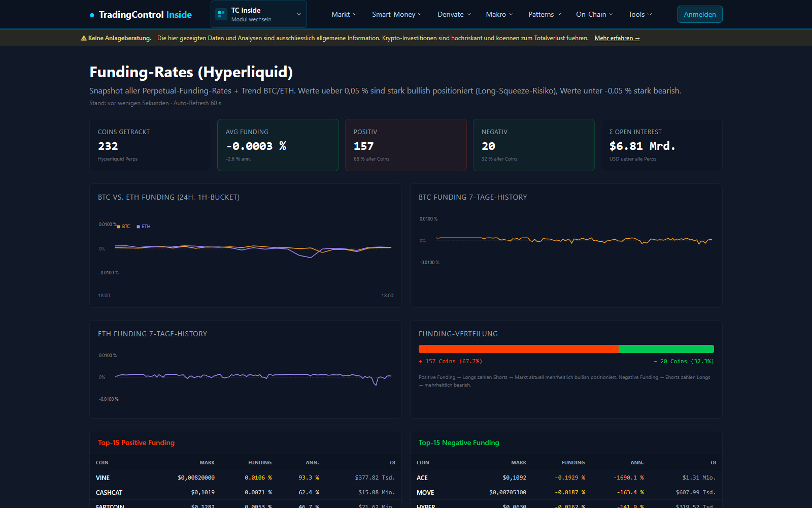Click the Avg Funding value -0.0003 %

(x=256, y=146)
